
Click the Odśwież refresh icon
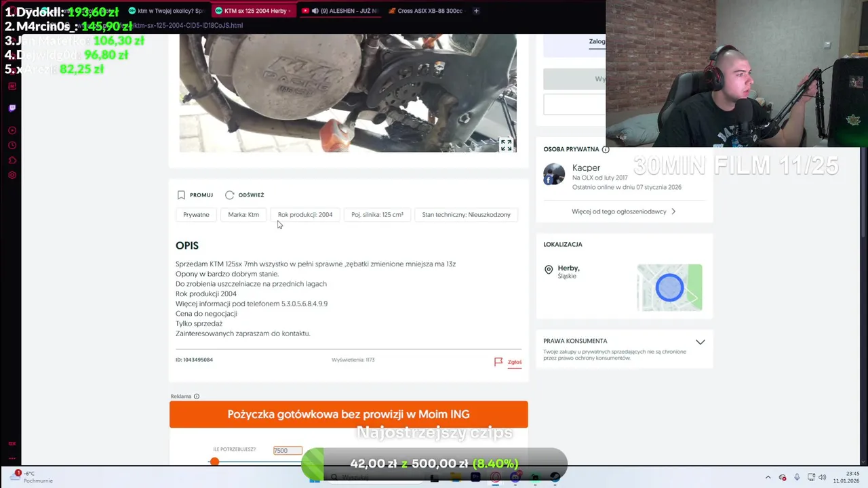[230, 195]
